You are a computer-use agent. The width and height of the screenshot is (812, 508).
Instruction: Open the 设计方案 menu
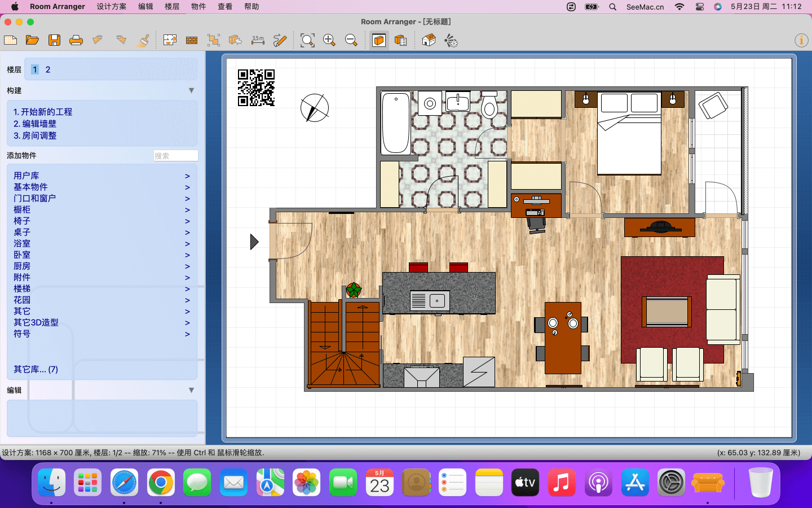point(112,7)
